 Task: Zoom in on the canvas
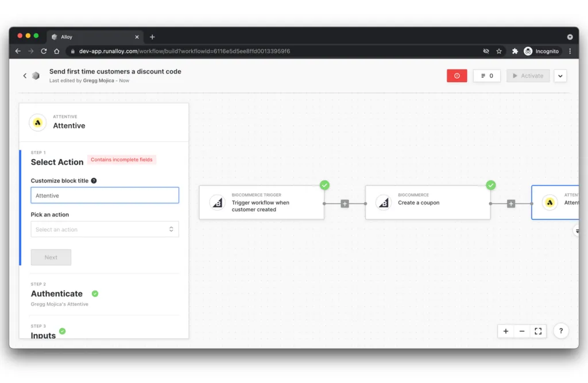(x=505, y=331)
